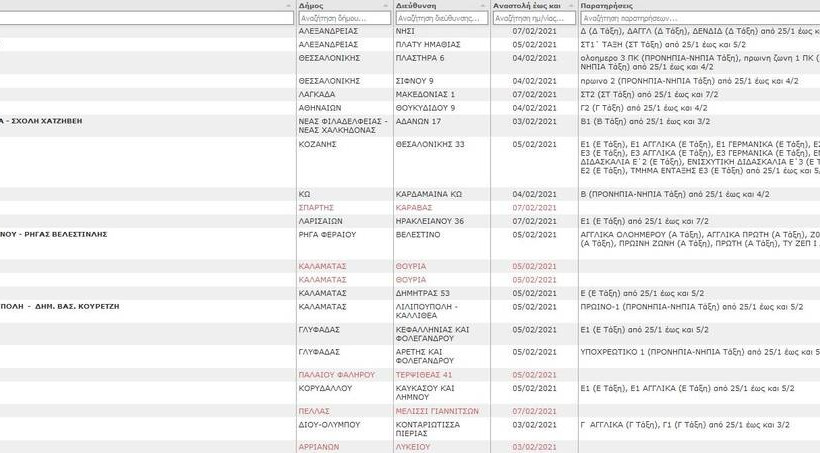The height and width of the screenshot is (453, 820).
Task: Click the red ΜΕΛΙΣΣΙ ΓΙΑΝΝΙΤΣΩΝ address cell
Action: click(x=437, y=411)
